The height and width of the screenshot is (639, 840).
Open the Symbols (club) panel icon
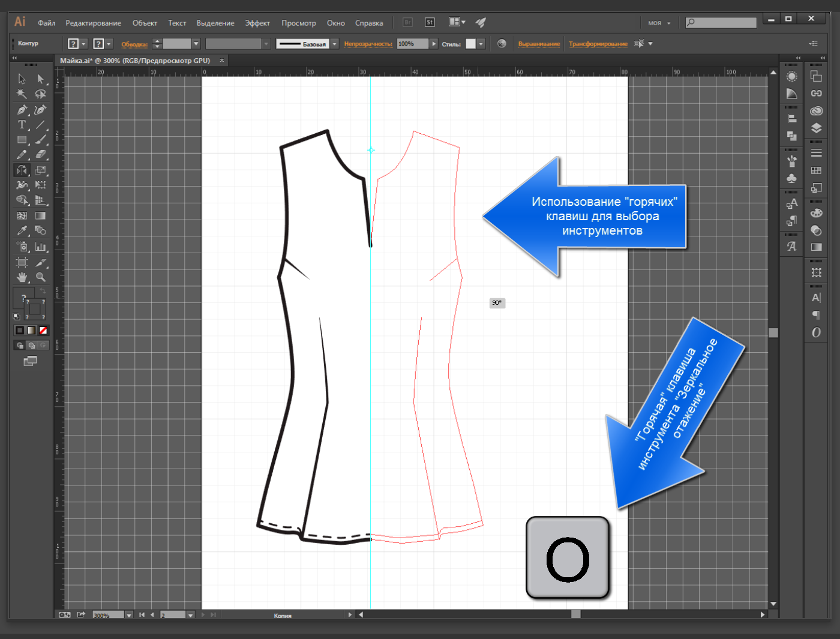point(792,178)
